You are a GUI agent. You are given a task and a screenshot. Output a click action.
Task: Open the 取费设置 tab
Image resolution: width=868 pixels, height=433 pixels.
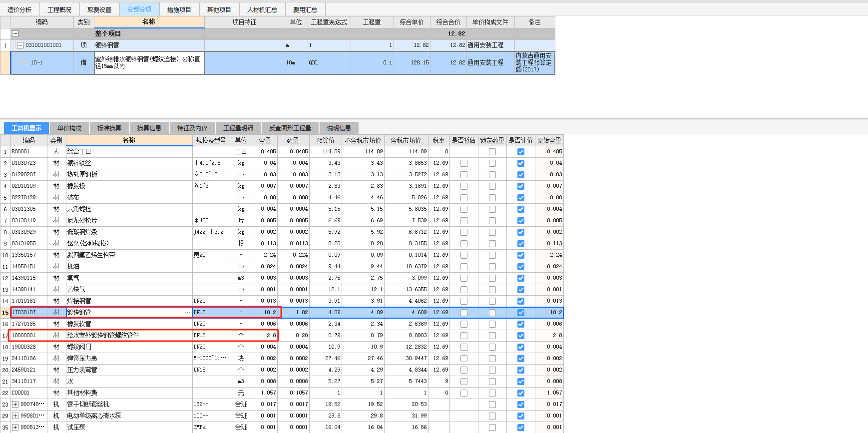point(99,9)
